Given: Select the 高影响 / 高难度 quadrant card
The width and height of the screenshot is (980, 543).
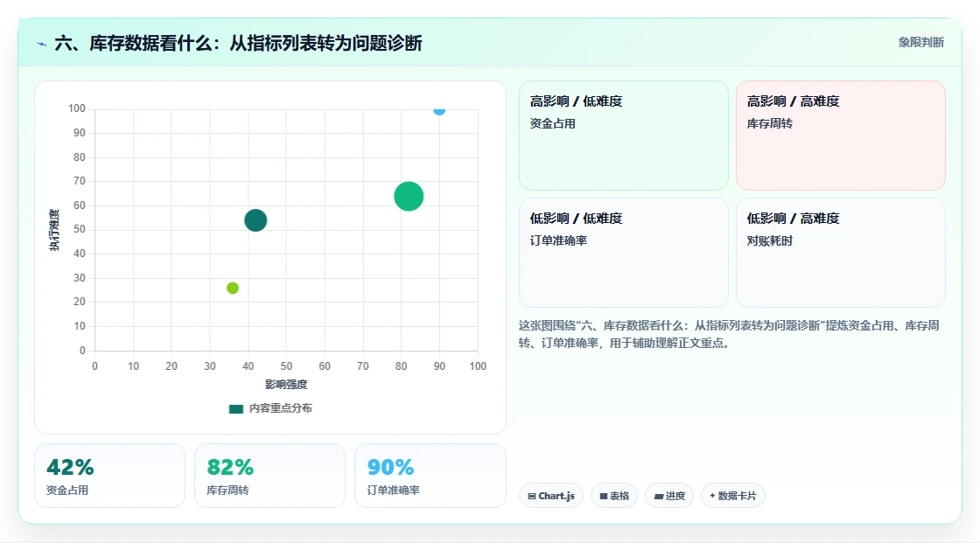Looking at the screenshot, I should pos(841,136).
